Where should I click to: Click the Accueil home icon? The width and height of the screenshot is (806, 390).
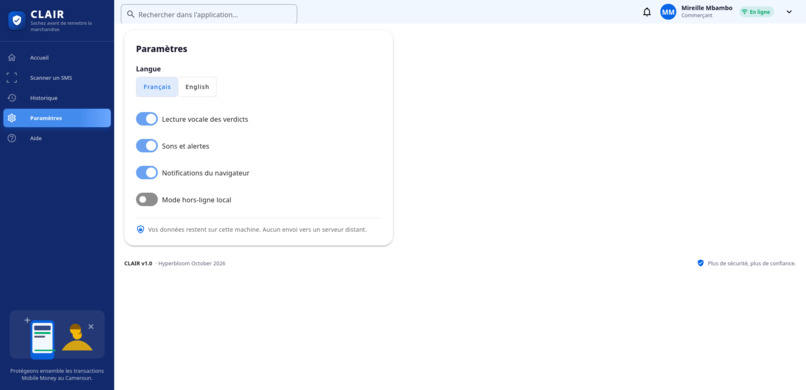12,58
